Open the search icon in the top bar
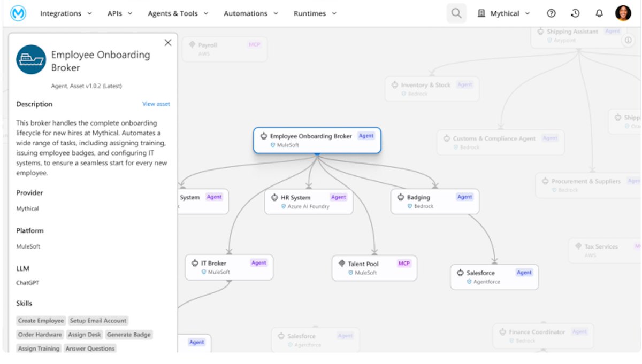 [x=456, y=13]
